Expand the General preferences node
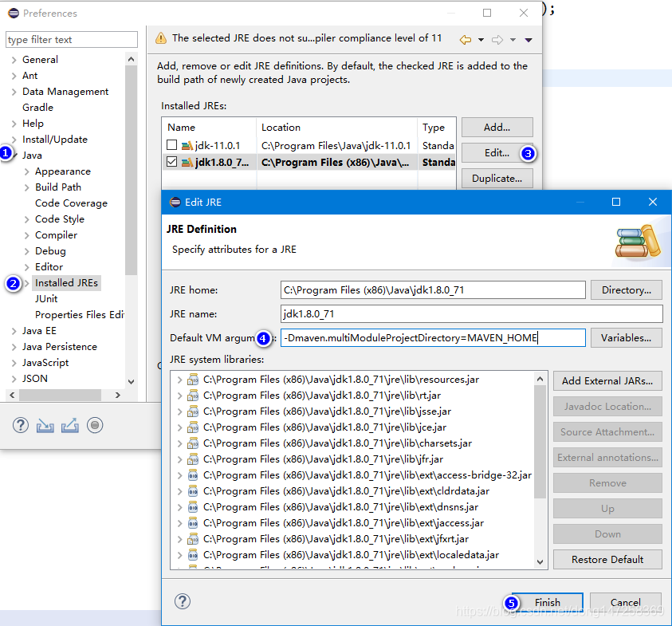 coord(14,60)
